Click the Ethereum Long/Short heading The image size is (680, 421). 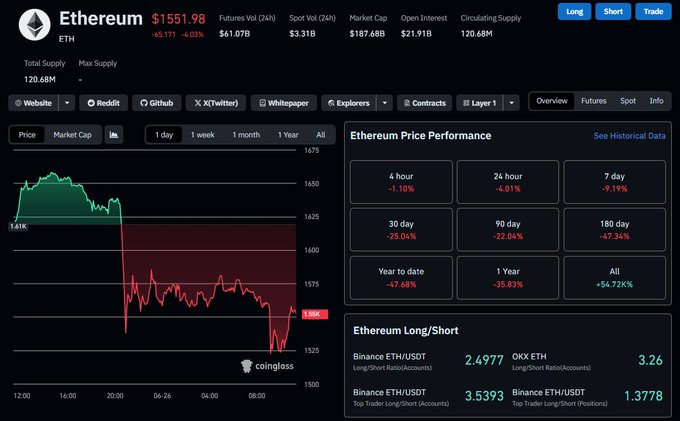coord(405,331)
